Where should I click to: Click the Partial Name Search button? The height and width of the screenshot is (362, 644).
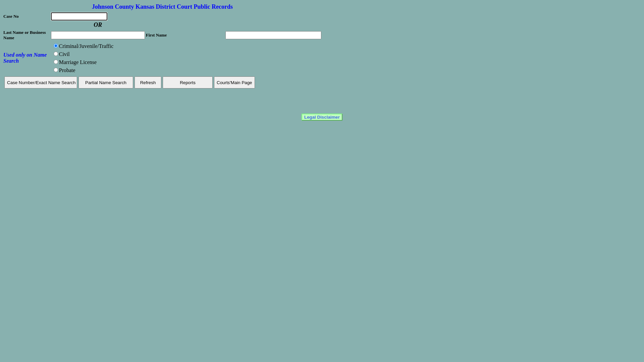coord(106,82)
